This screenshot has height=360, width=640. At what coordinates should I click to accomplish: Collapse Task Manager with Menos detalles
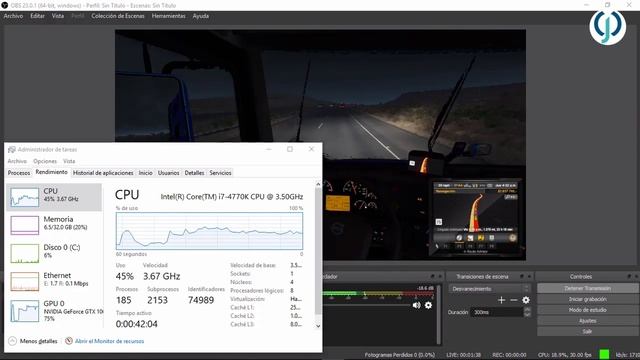(x=33, y=341)
